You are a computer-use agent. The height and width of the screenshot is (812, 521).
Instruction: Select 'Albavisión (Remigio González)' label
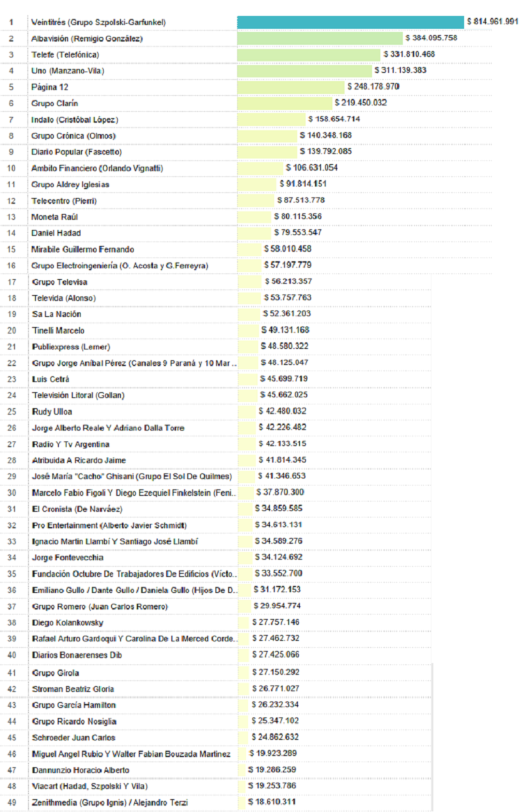click(x=87, y=39)
